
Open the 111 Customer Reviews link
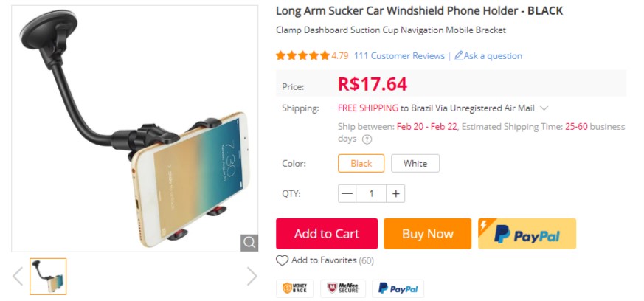(x=399, y=56)
